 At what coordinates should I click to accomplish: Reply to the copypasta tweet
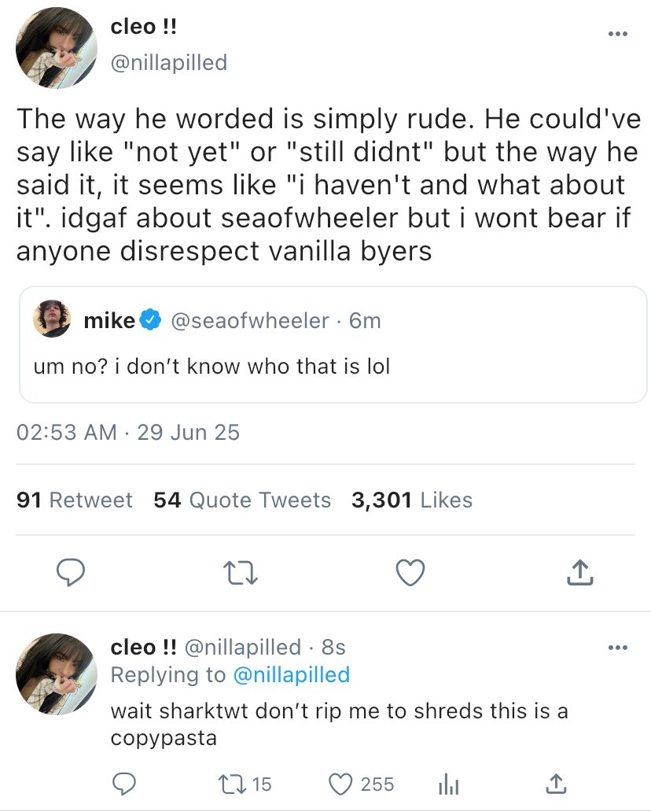click(123, 784)
